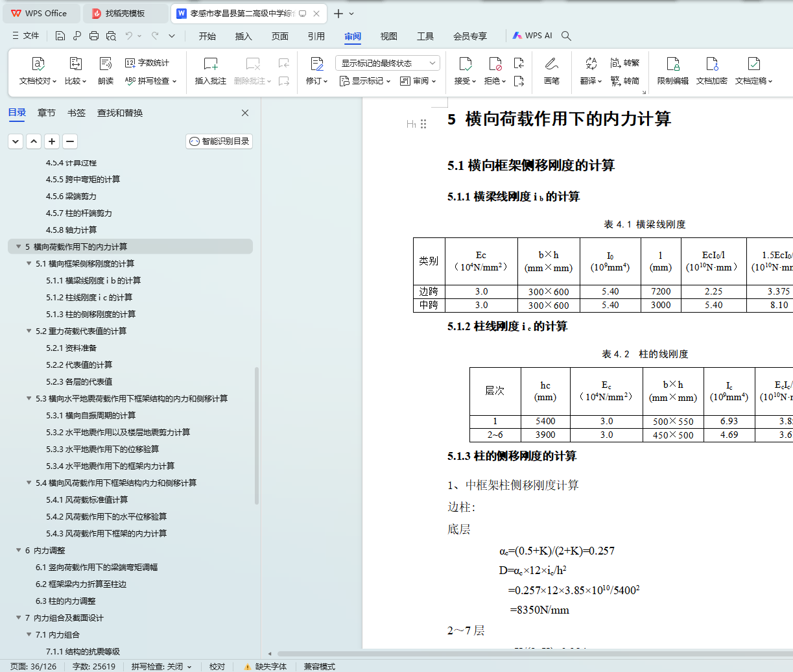Switch to the 找稻壳模板 tab
This screenshot has height=672, width=793.
tap(124, 13)
